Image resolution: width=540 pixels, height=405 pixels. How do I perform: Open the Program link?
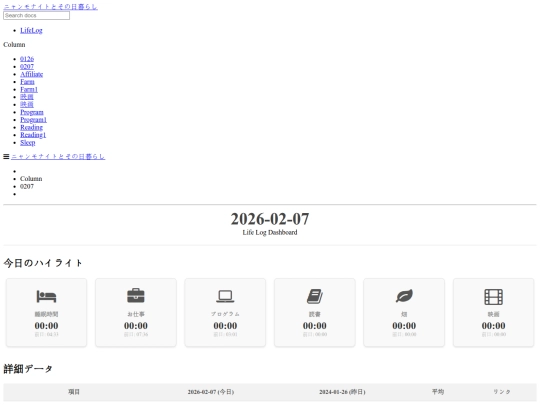[32, 112]
